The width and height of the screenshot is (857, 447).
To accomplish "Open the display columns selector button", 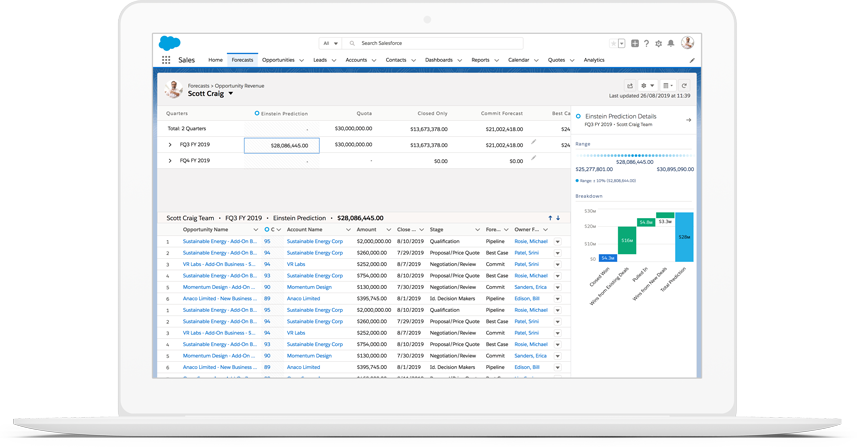I will pos(668,85).
